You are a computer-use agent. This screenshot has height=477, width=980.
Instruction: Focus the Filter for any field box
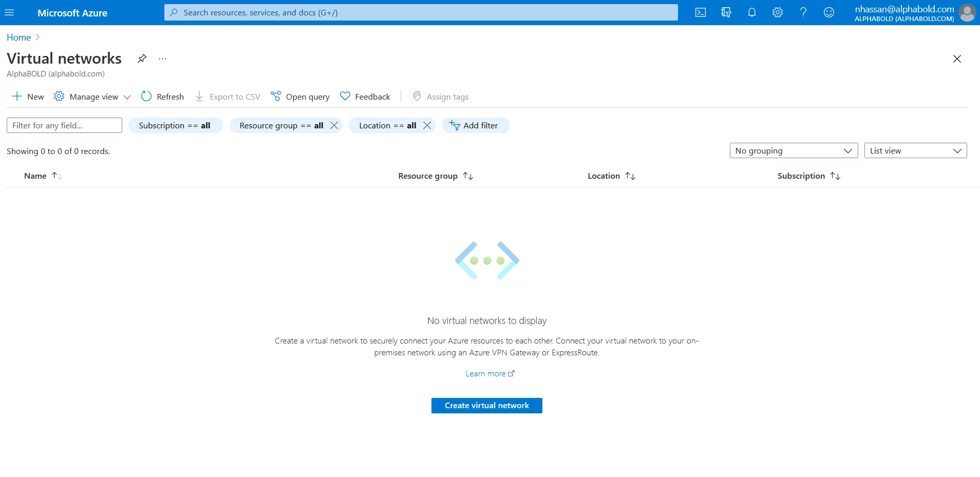[64, 125]
